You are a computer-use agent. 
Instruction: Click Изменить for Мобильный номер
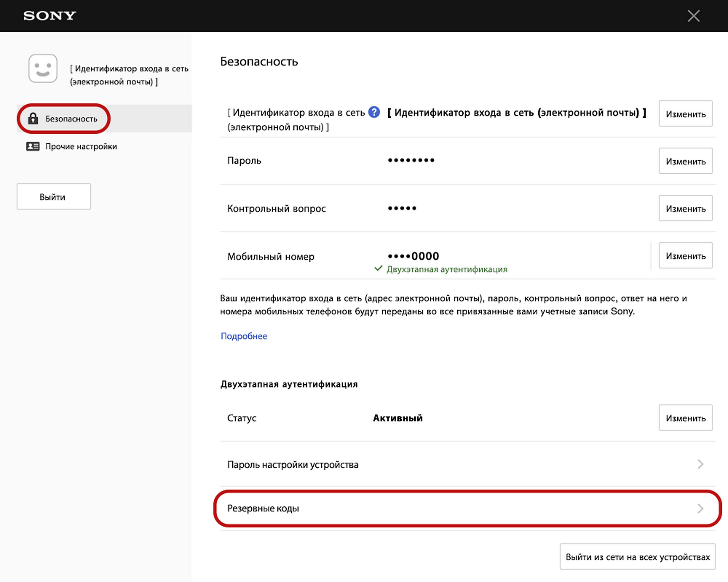point(686,255)
